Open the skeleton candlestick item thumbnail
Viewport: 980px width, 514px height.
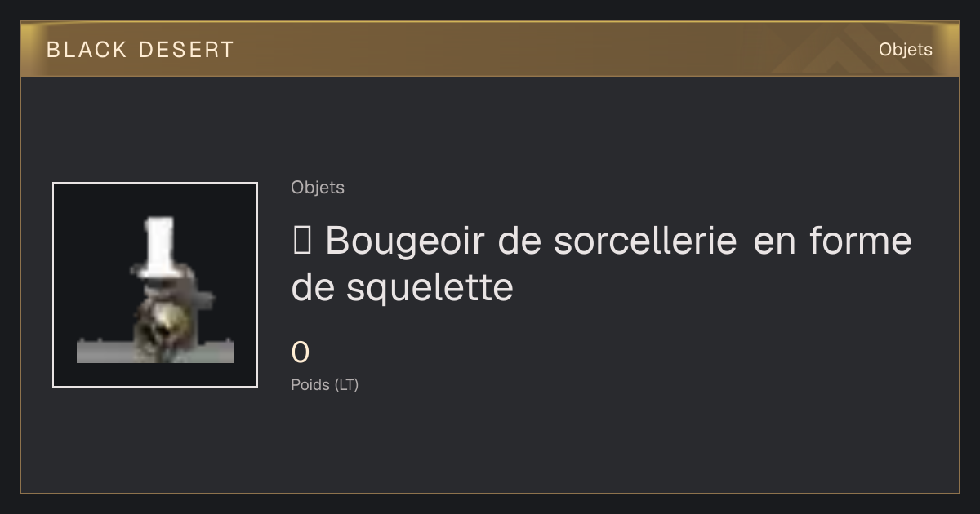click(155, 285)
